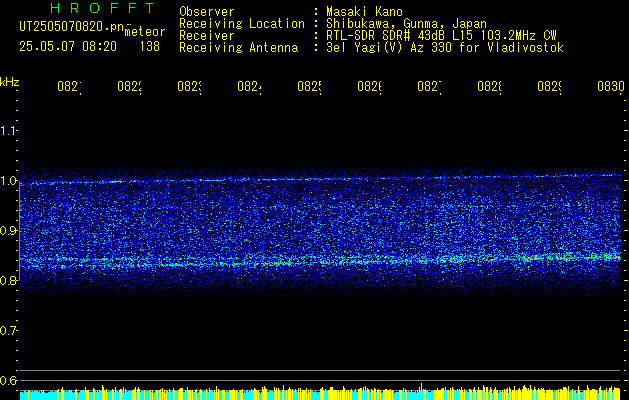Click the 0.9 kHz frequency label
The height and width of the screenshot is (400, 629).
[9, 231]
